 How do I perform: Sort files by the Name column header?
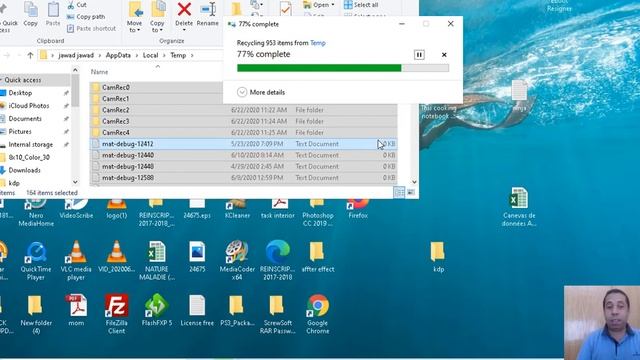(100, 72)
